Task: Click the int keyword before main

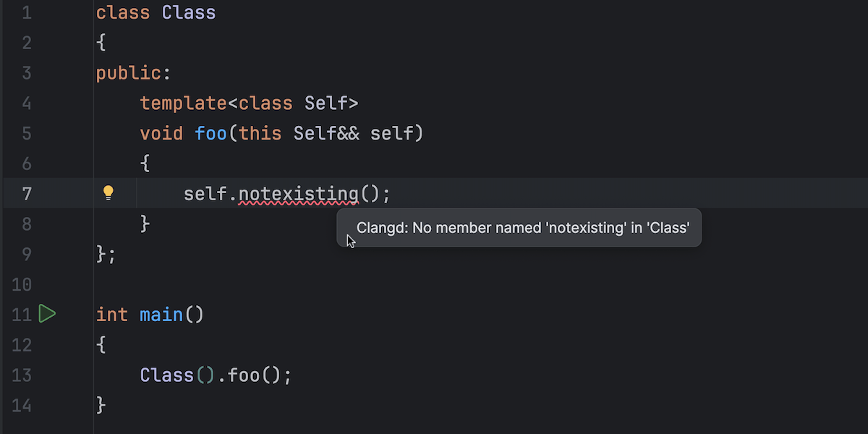Action: 112,315
